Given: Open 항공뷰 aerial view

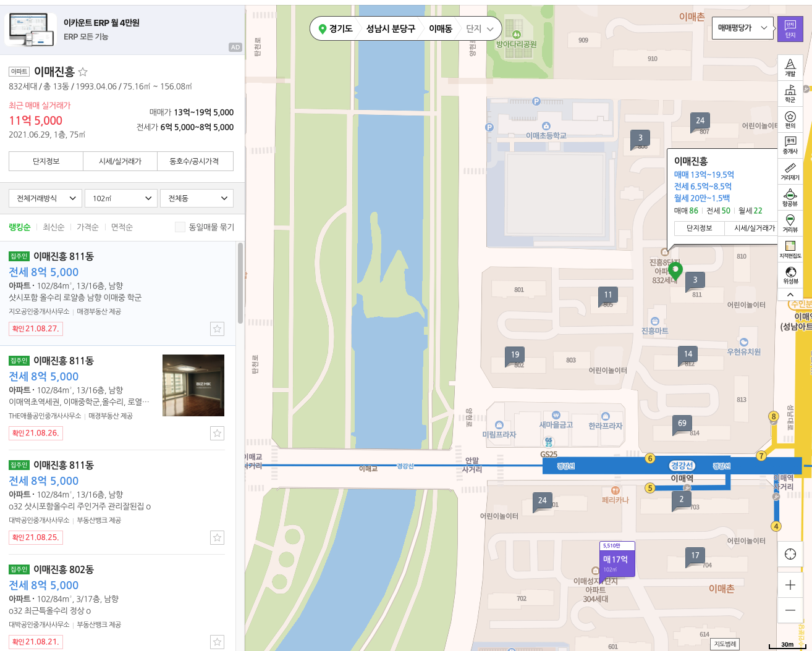Looking at the screenshot, I should 790,198.
